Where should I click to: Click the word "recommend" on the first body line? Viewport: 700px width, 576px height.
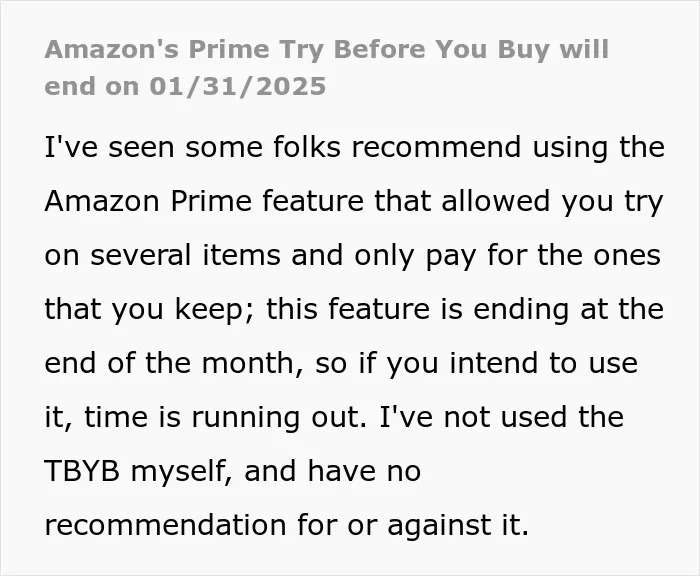tap(436, 147)
